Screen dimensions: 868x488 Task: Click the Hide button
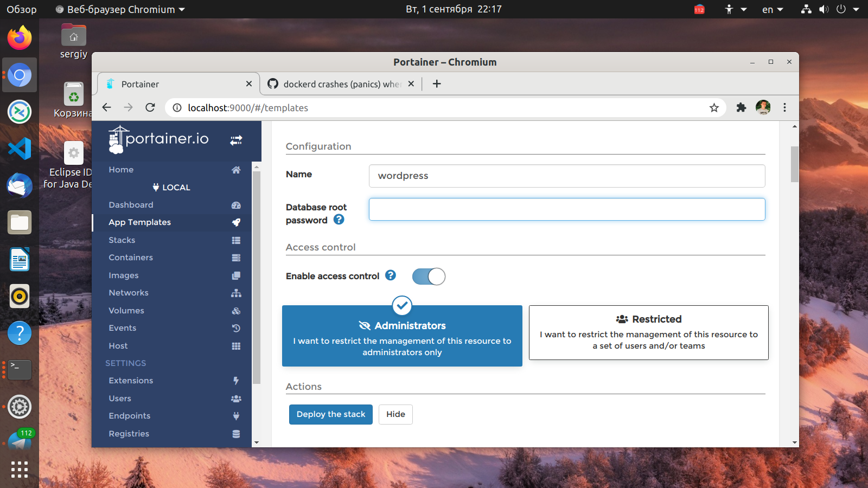pos(395,414)
